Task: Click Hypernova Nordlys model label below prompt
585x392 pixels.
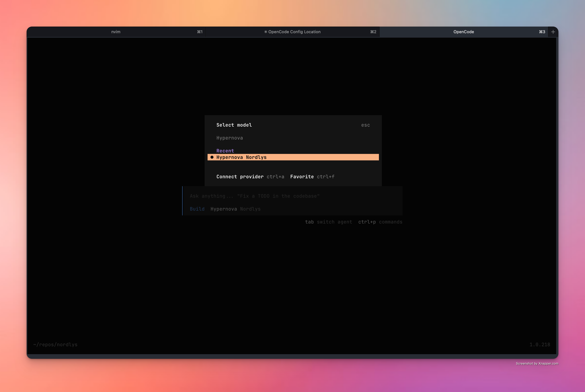Action: point(235,209)
